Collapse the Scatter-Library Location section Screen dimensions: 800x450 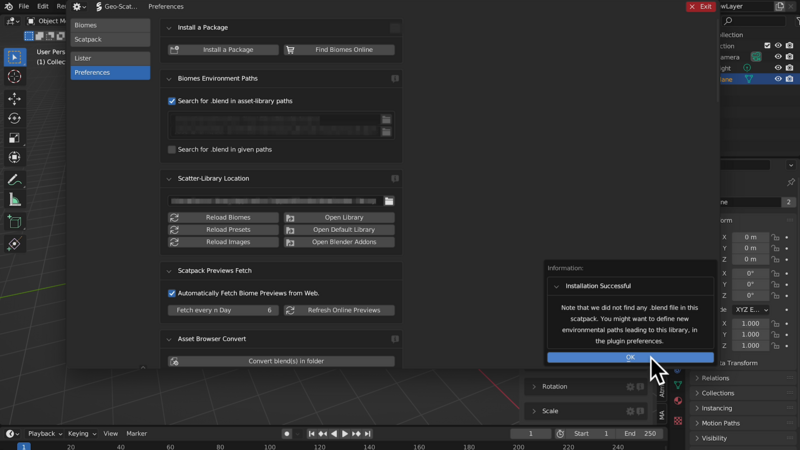coord(169,179)
